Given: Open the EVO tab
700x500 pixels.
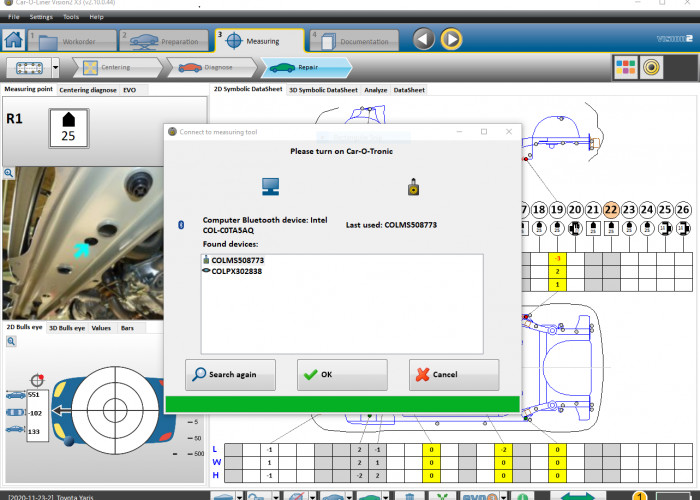Looking at the screenshot, I should [x=129, y=90].
